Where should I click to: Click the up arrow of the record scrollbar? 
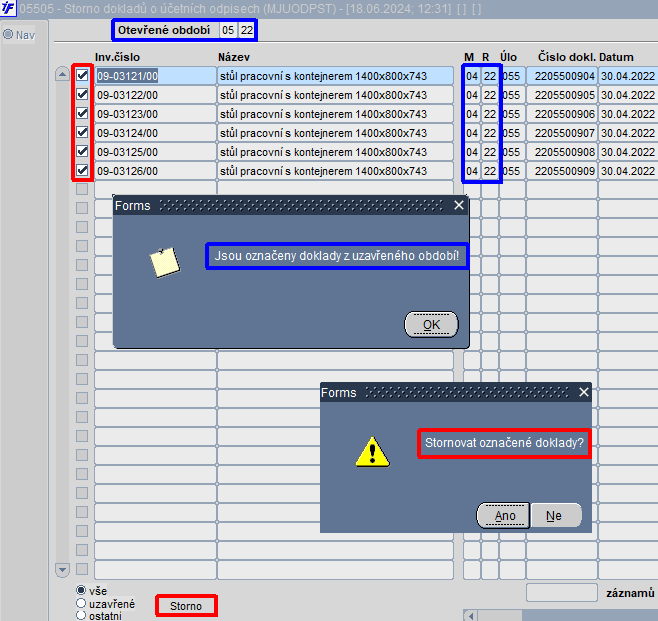coord(62,75)
